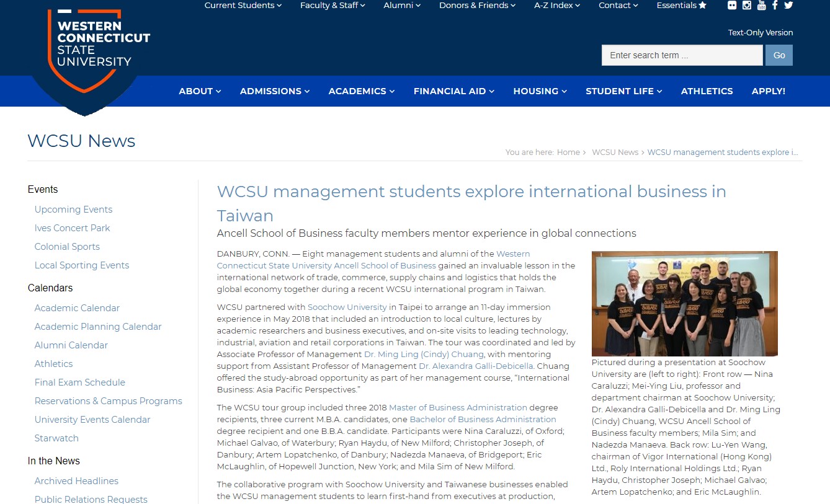Open the Flickr social icon
The image size is (830, 504).
tap(733, 6)
